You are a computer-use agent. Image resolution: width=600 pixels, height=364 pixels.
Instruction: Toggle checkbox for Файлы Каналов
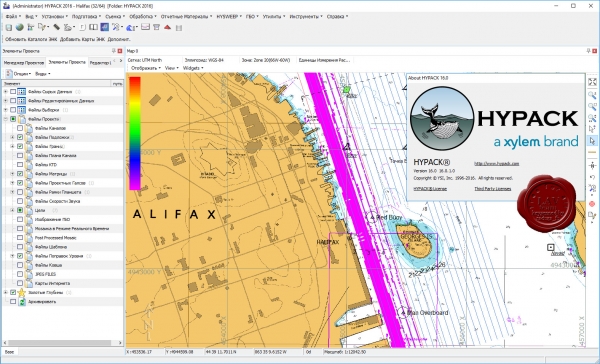pos(20,128)
